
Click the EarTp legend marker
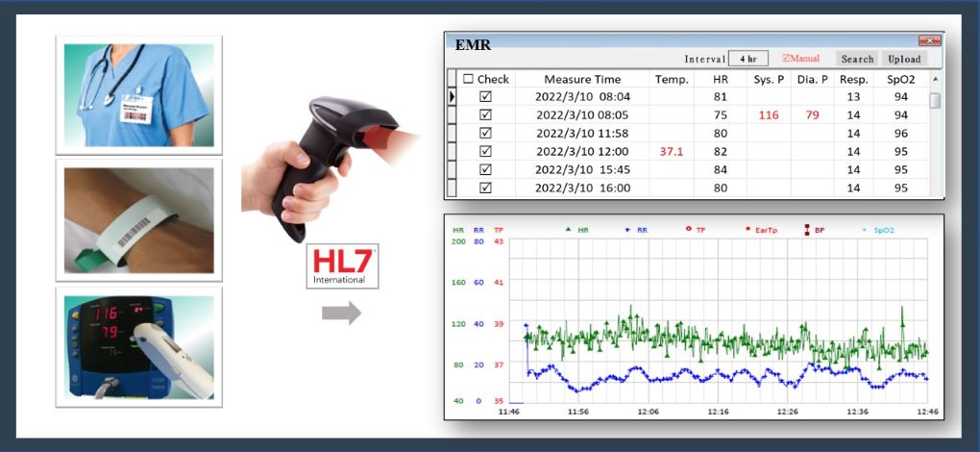747,231
